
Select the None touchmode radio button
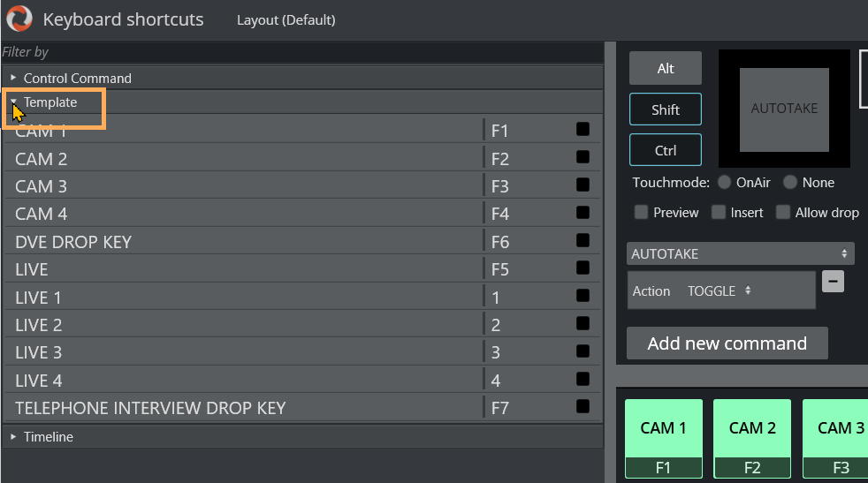point(790,183)
